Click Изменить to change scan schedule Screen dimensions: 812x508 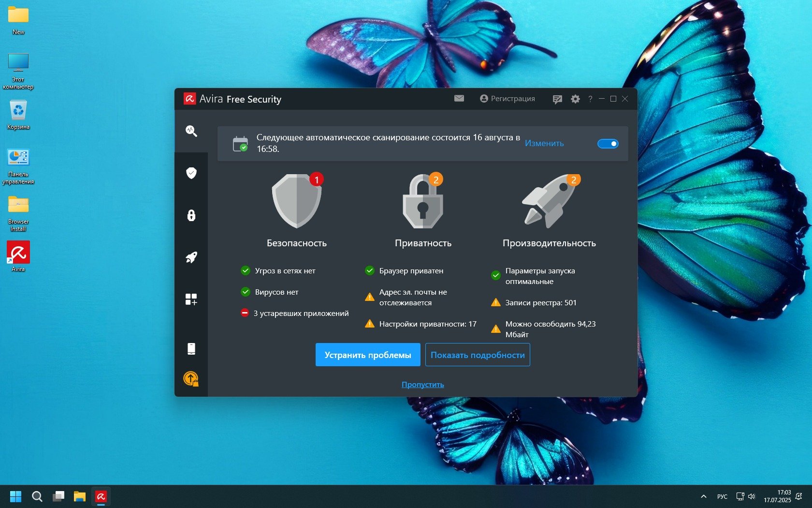click(544, 143)
